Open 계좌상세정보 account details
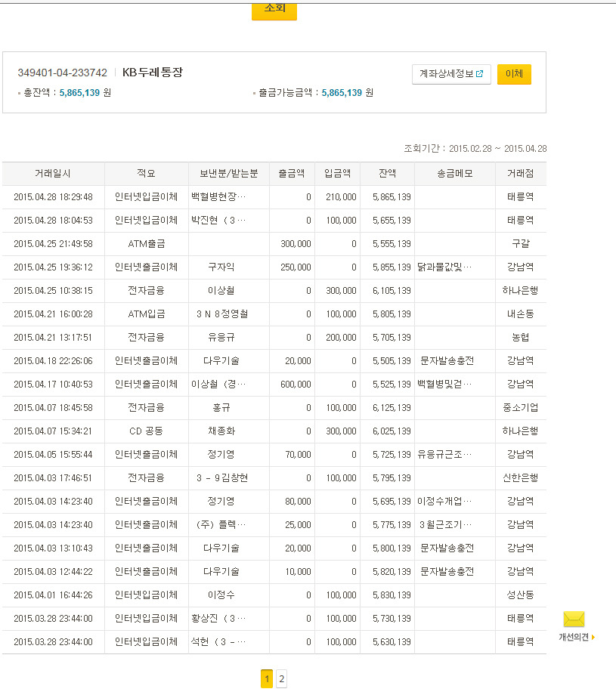 click(451, 74)
